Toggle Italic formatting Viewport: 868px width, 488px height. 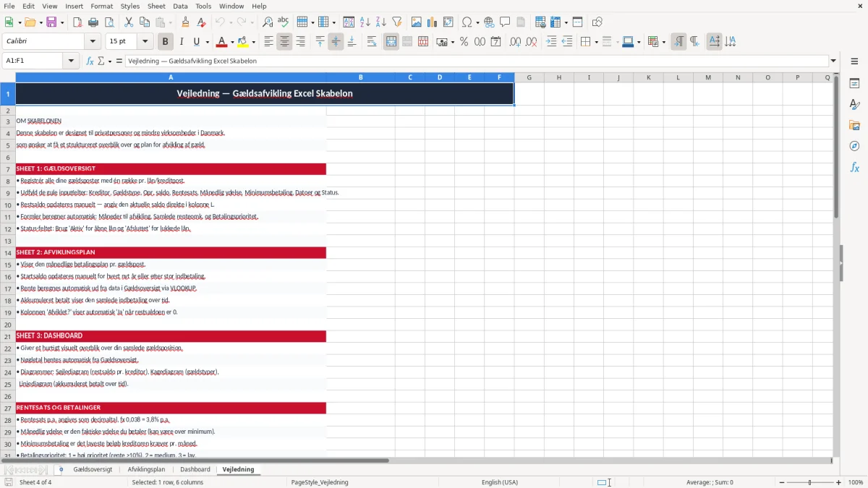[x=182, y=42]
